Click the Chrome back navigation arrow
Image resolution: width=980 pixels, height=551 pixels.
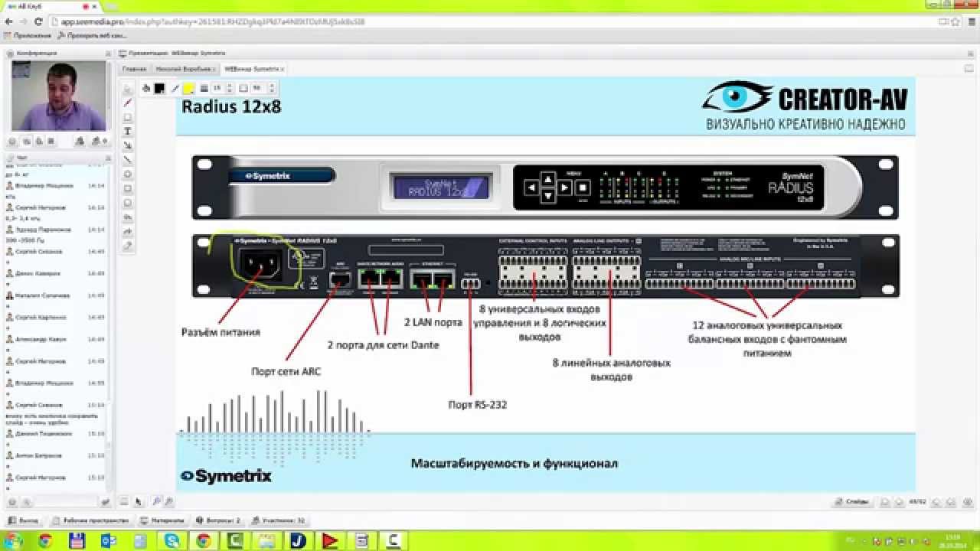click(9, 22)
